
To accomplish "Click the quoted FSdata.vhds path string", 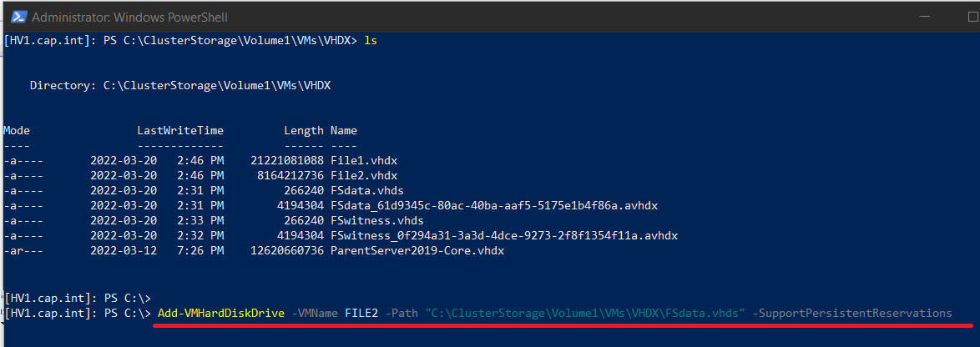I will pos(585,313).
